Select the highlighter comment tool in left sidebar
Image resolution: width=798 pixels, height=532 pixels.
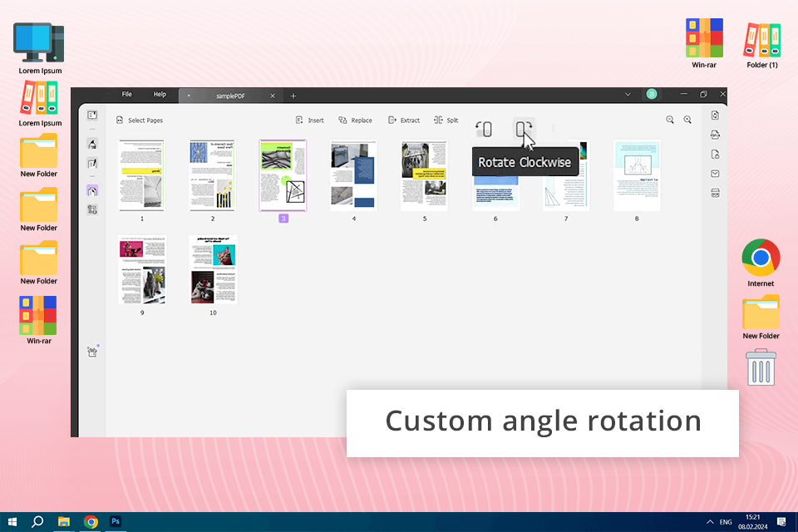point(92,143)
